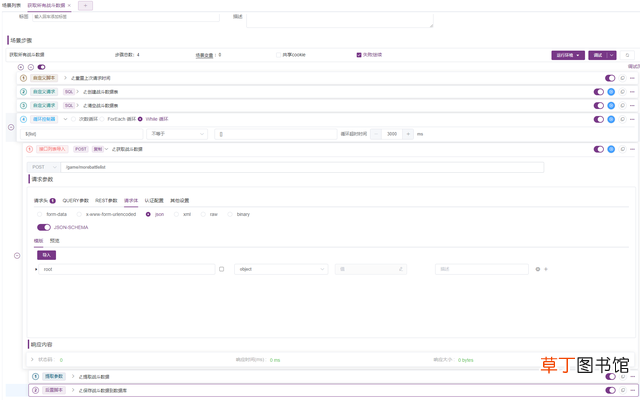640x400 pixels.
Task: Disable the loop controller toggle switch
Action: (x=598, y=120)
